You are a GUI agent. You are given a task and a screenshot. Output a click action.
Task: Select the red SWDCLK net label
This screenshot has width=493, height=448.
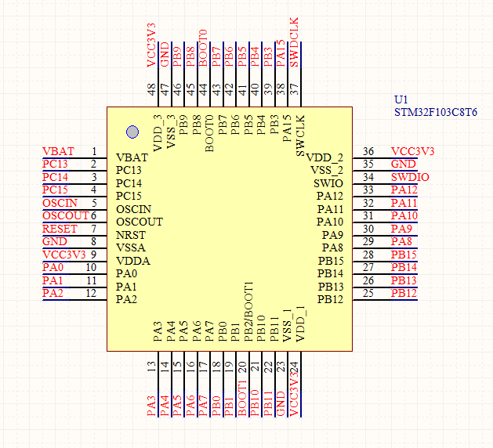coord(294,42)
